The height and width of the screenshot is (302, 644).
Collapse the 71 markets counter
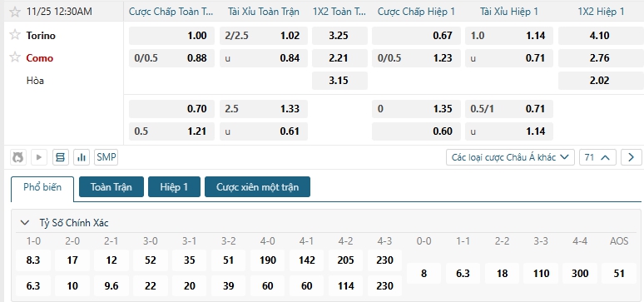[597, 157]
